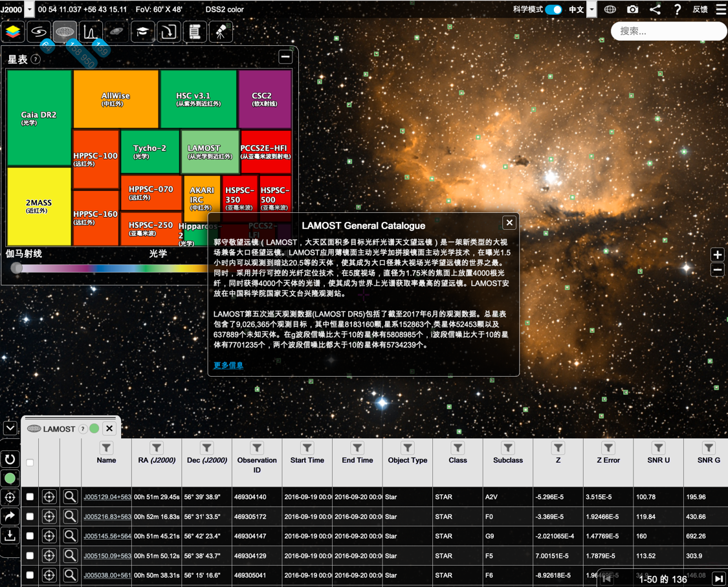Screen dimensions: 728x587
Task: Expand the 中文 language dropdown
Action: (591, 10)
